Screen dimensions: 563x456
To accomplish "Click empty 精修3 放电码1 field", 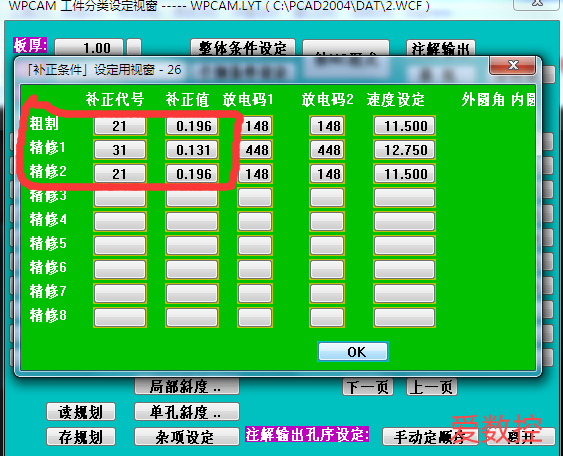I will click(x=255, y=198).
